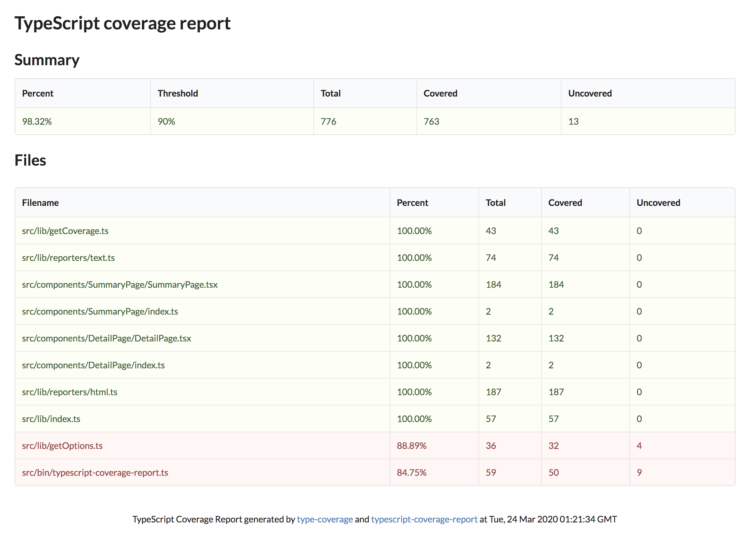Click the 98.32% summary percent cell
The image size is (756, 541).
click(x=37, y=121)
